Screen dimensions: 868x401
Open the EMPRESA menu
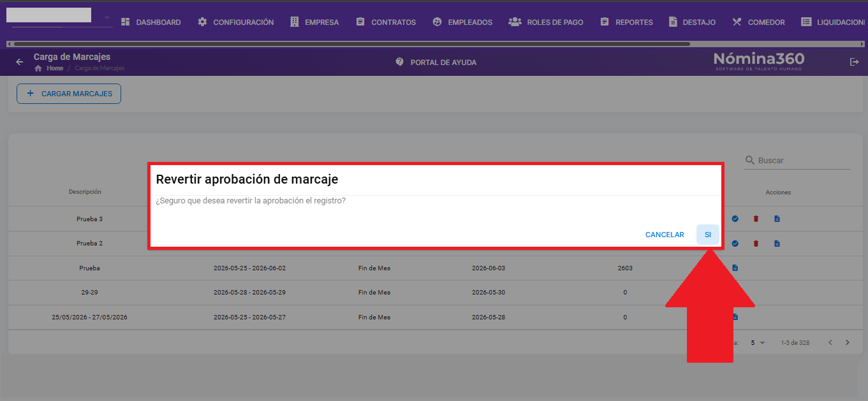pyautogui.click(x=314, y=22)
